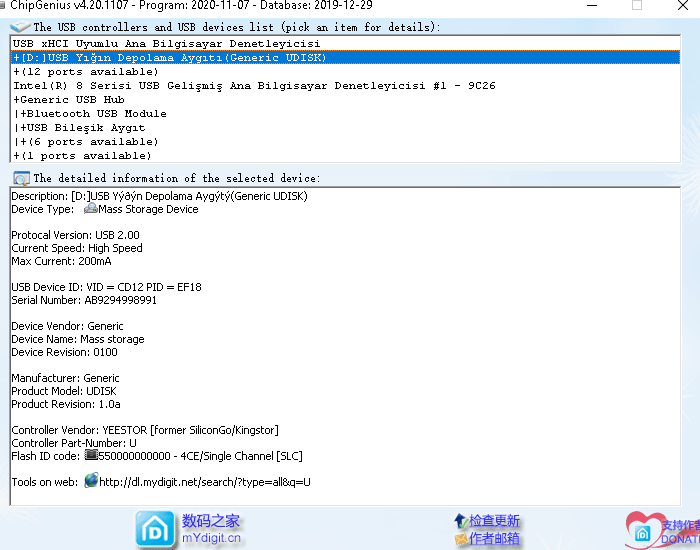Viewport: 700px width, 550px height.
Task: Click the 检查更新 check update link
Action: point(494,521)
